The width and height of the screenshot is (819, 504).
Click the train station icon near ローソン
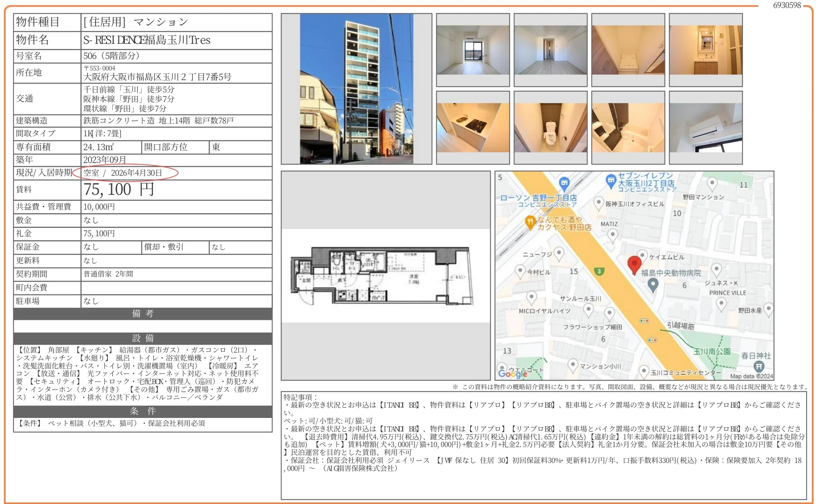pos(564,182)
